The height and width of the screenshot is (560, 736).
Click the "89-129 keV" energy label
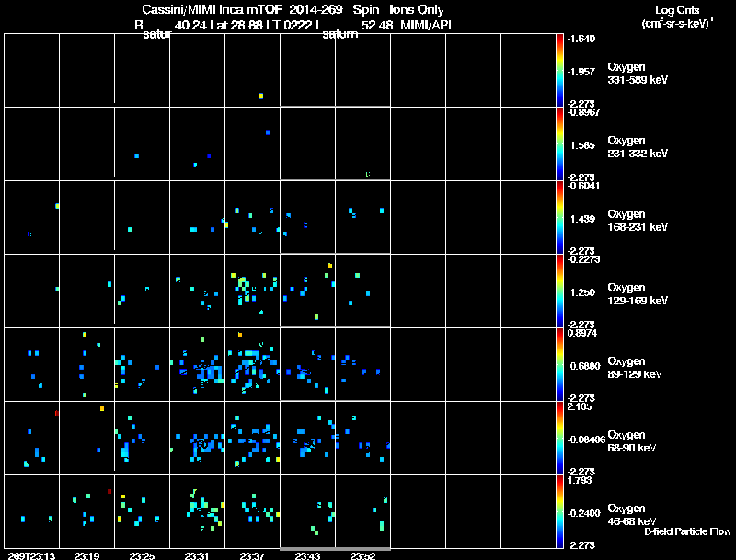(635, 374)
